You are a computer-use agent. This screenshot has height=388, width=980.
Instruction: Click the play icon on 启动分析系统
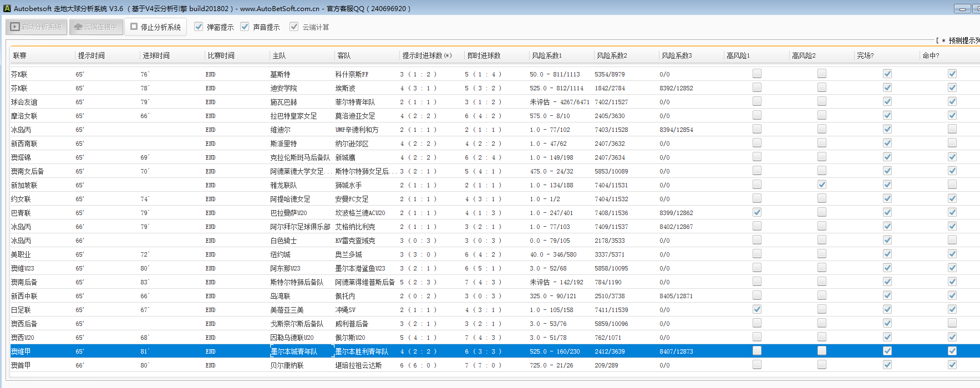(15, 27)
